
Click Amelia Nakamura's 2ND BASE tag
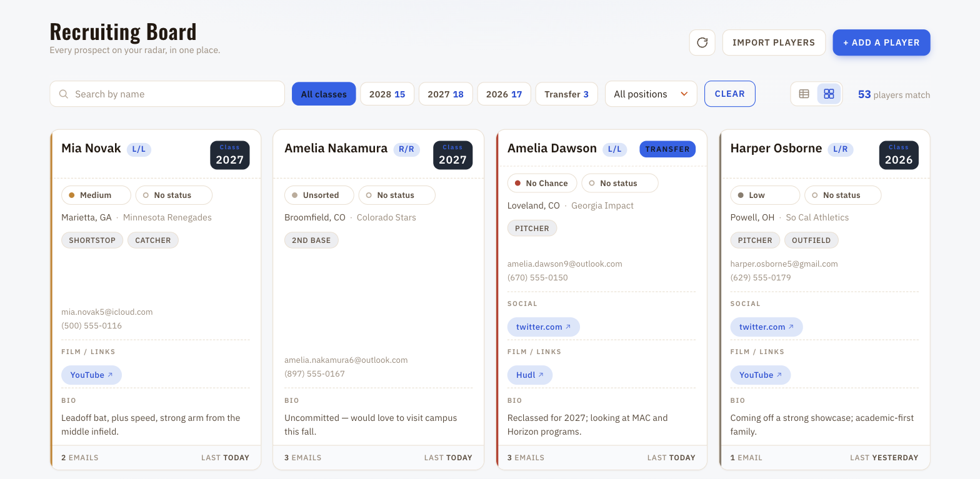point(311,240)
